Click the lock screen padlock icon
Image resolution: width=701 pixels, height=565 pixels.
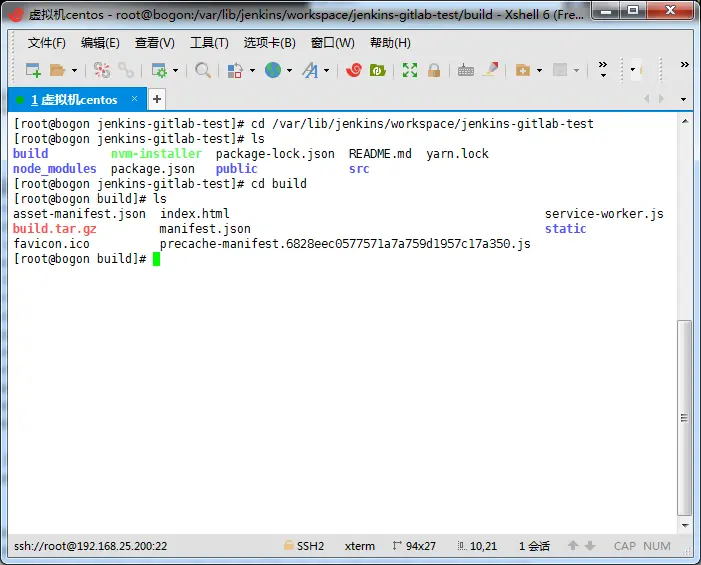pyautogui.click(x=434, y=70)
